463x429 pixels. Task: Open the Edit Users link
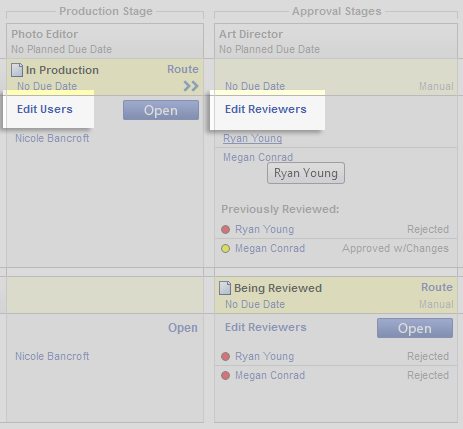(45, 109)
